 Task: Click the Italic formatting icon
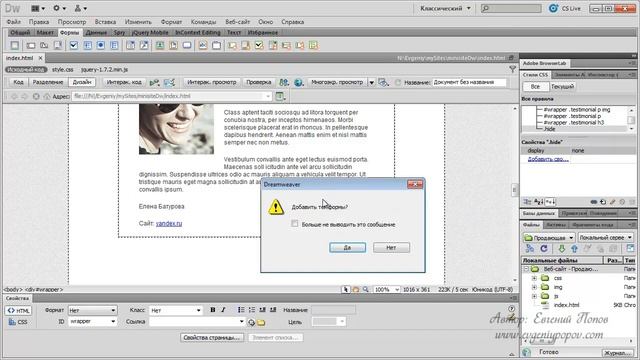tap(223, 310)
